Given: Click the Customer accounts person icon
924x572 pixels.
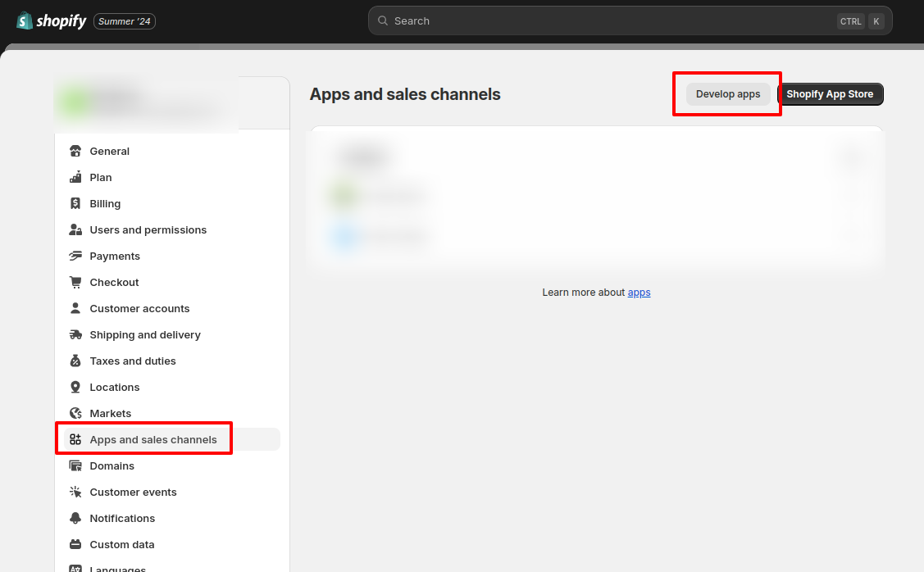Looking at the screenshot, I should point(75,309).
